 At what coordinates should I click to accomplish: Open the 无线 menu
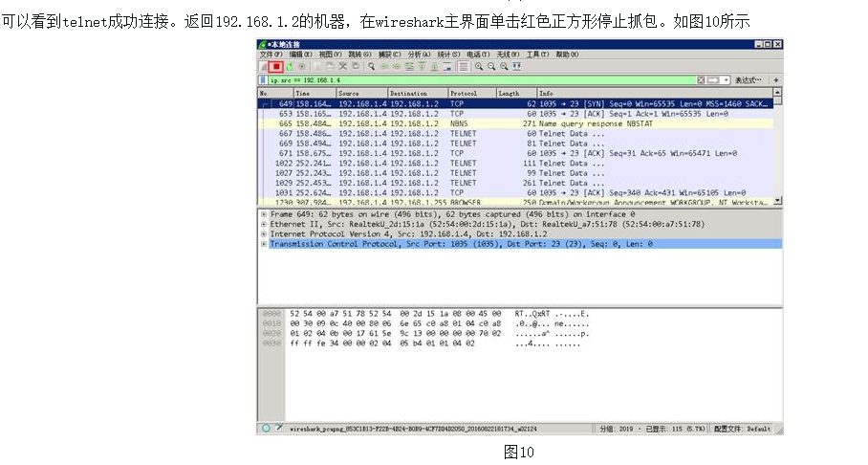[508, 55]
